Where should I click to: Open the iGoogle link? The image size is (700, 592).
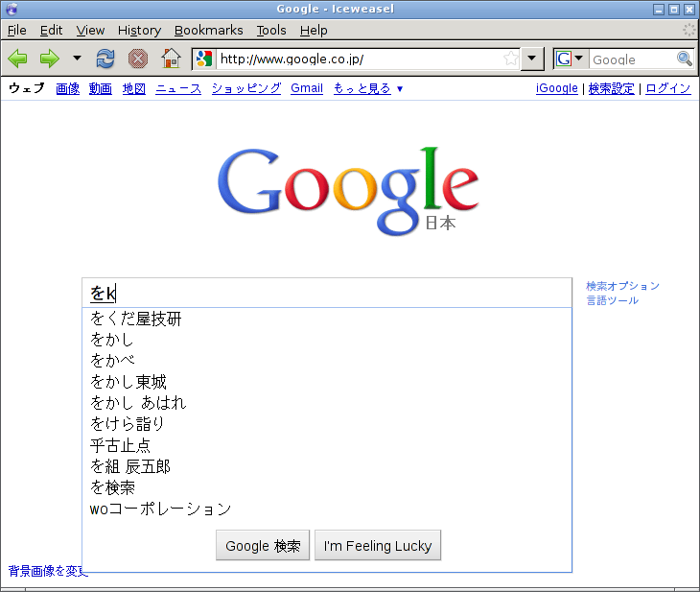pos(557,88)
